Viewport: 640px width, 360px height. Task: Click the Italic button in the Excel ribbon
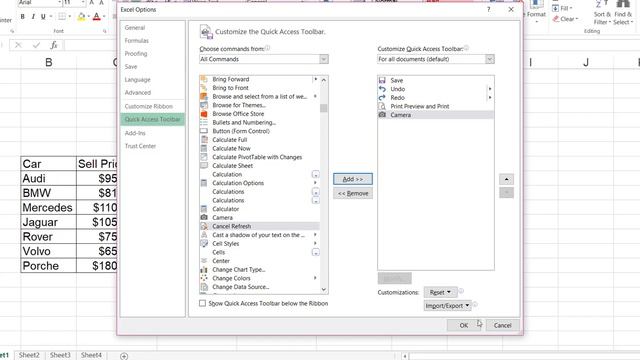(33, 17)
